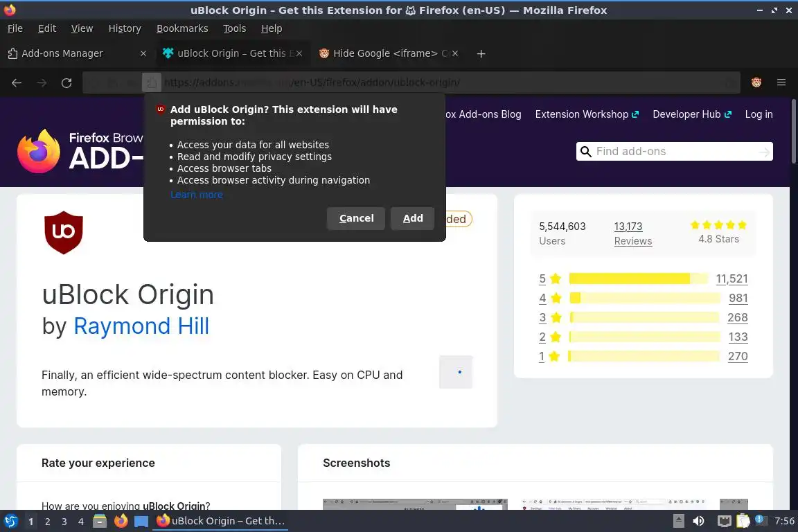This screenshot has width=798, height=532.
Task: Open the file manager from the taskbar
Action: [x=100, y=522]
